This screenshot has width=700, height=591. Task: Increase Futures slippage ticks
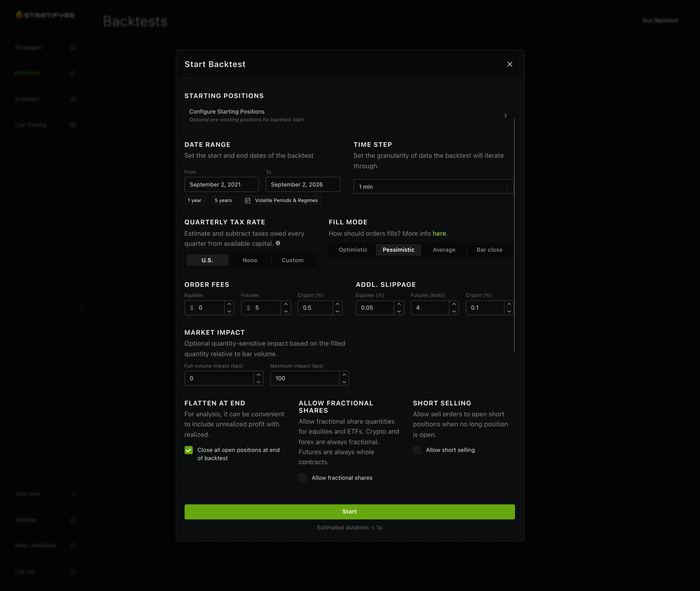454,304
